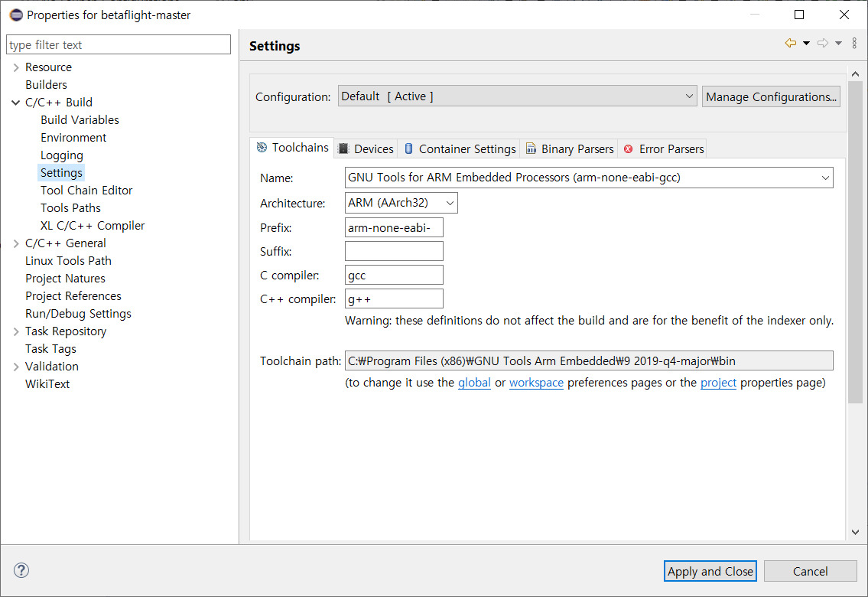
Task: Select Logging in the tree
Action: pyautogui.click(x=61, y=155)
